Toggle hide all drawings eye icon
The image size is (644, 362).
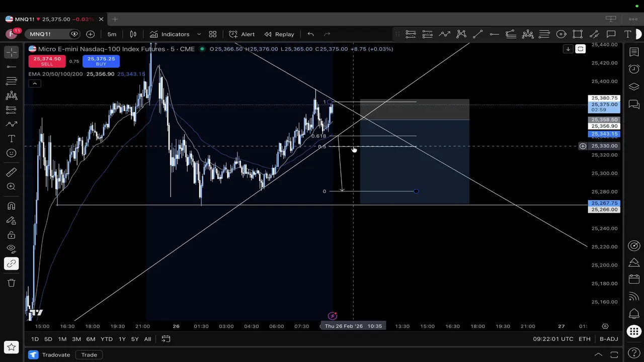tap(11, 249)
